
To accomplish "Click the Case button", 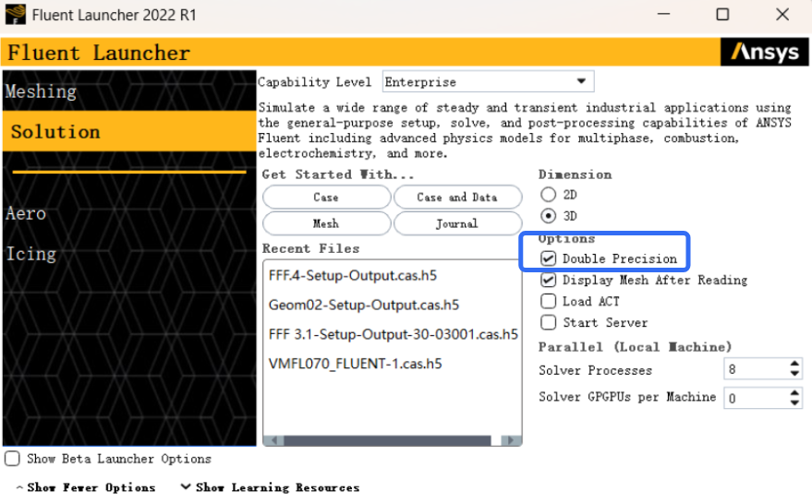I will point(326,198).
